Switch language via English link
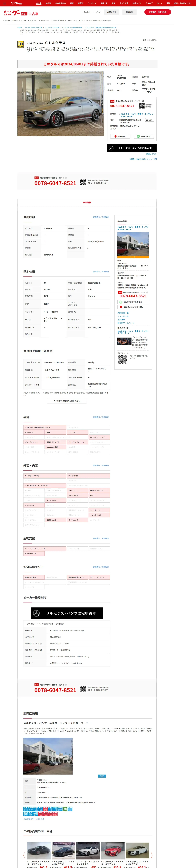This screenshot has height=868, width=196. click(87, 12)
